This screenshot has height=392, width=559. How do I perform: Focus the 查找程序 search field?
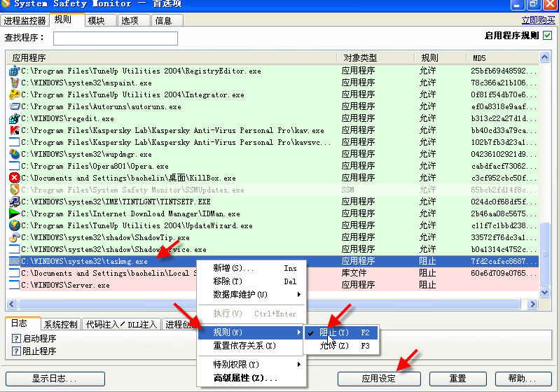click(x=116, y=38)
